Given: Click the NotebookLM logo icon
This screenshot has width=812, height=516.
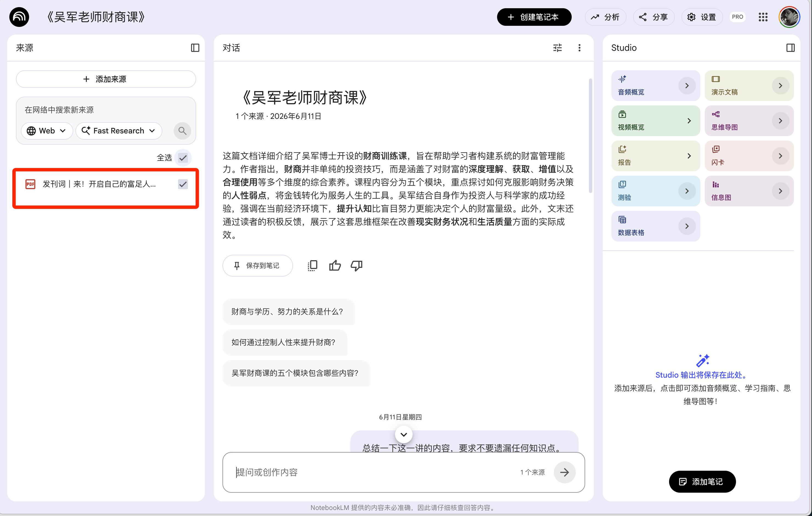Looking at the screenshot, I should 19,17.
